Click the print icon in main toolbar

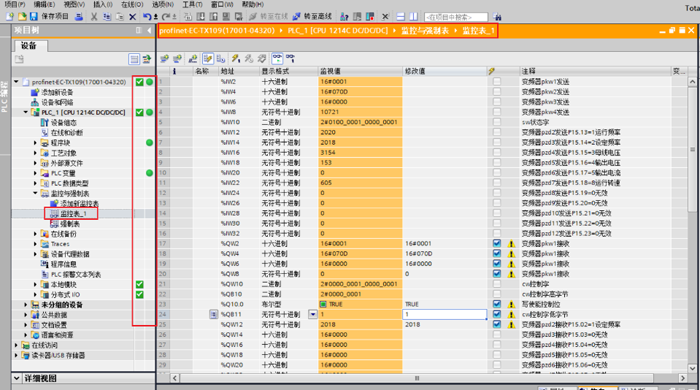pos(79,17)
